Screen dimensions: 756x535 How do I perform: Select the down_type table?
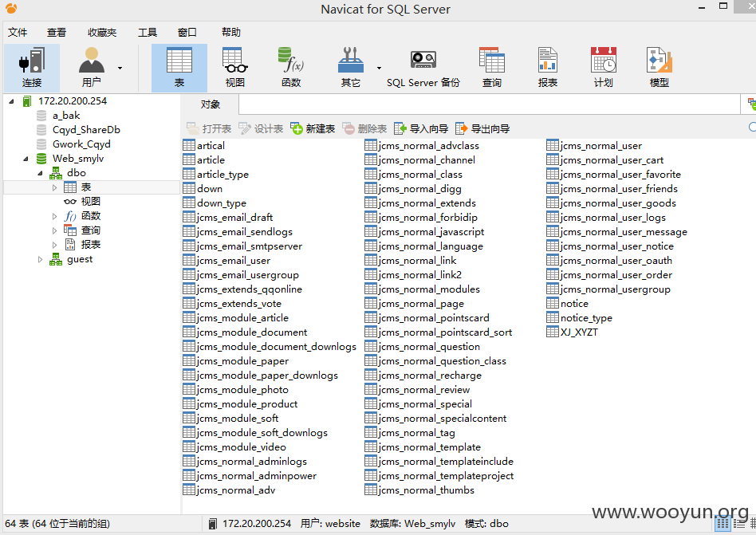[x=222, y=203]
